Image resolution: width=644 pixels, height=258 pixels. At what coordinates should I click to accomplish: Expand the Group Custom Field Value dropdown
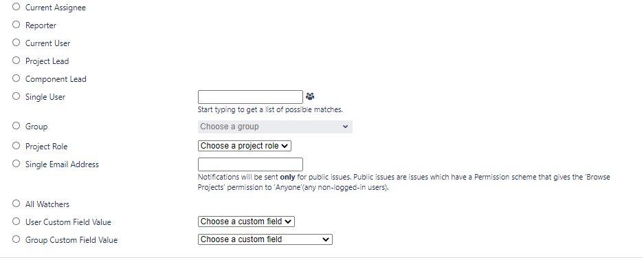click(x=265, y=239)
